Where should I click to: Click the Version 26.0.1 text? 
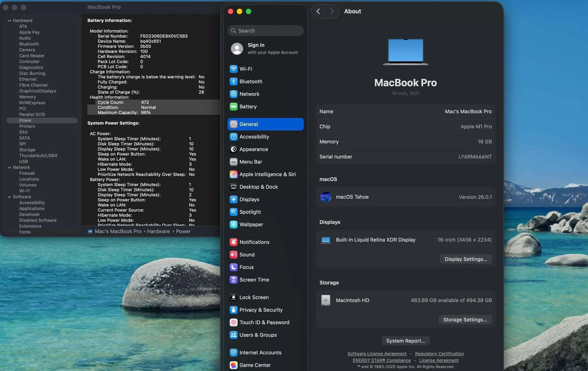[x=475, y=197]
